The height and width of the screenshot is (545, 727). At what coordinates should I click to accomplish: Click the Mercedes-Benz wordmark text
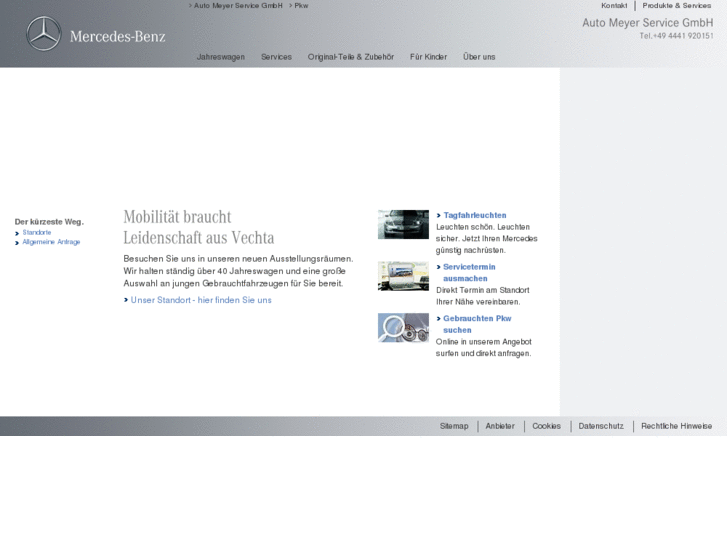click(x=117, y=36)
